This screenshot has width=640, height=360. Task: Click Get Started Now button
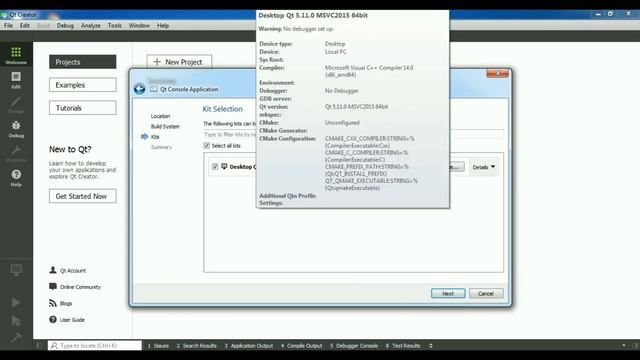(82, 196)
